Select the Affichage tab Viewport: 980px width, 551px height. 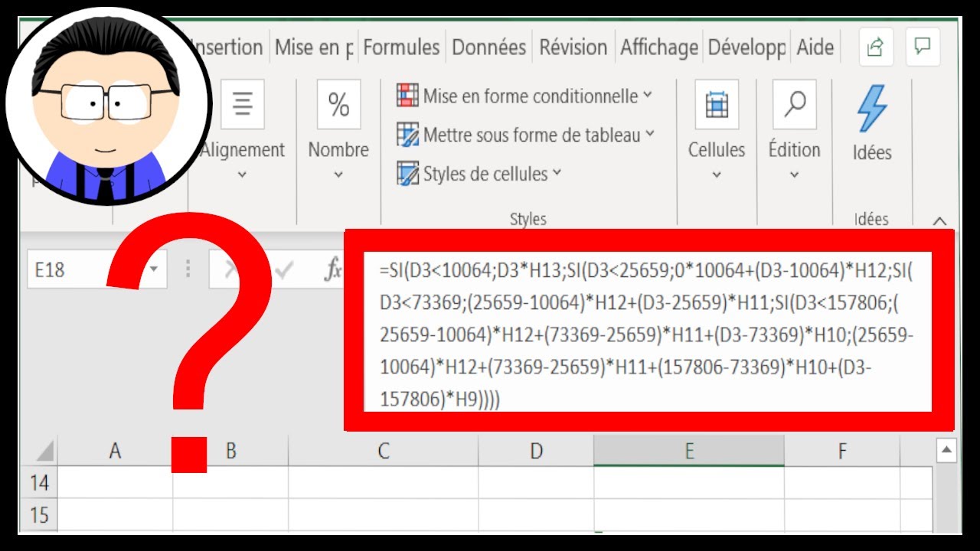click(x=658, y=47)
